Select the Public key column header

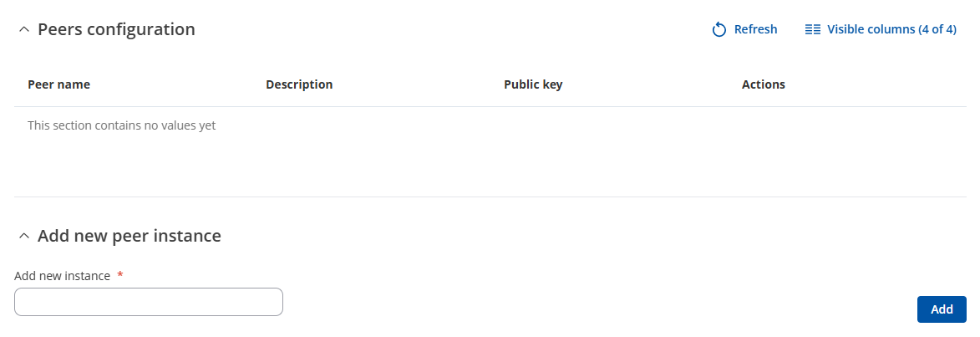click(533, 84)
